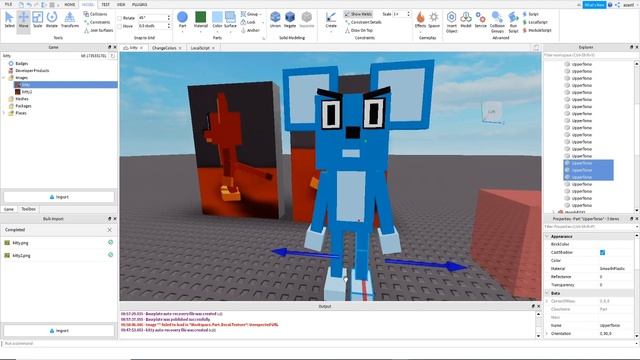The width and height of the screenshot is (640, 360).
Task: Enable the Rotate snap checkbox
Action: [120, 18]
